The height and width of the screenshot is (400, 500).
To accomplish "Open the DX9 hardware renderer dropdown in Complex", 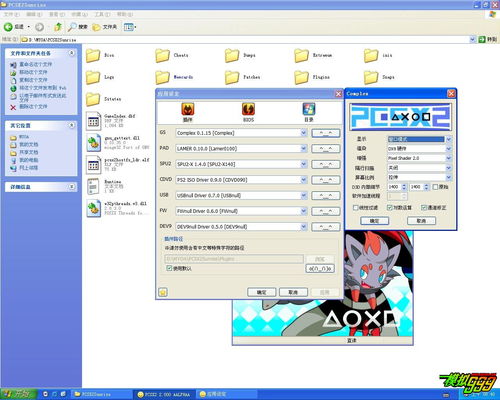I will pyautogui.click(x=419, y=148).
